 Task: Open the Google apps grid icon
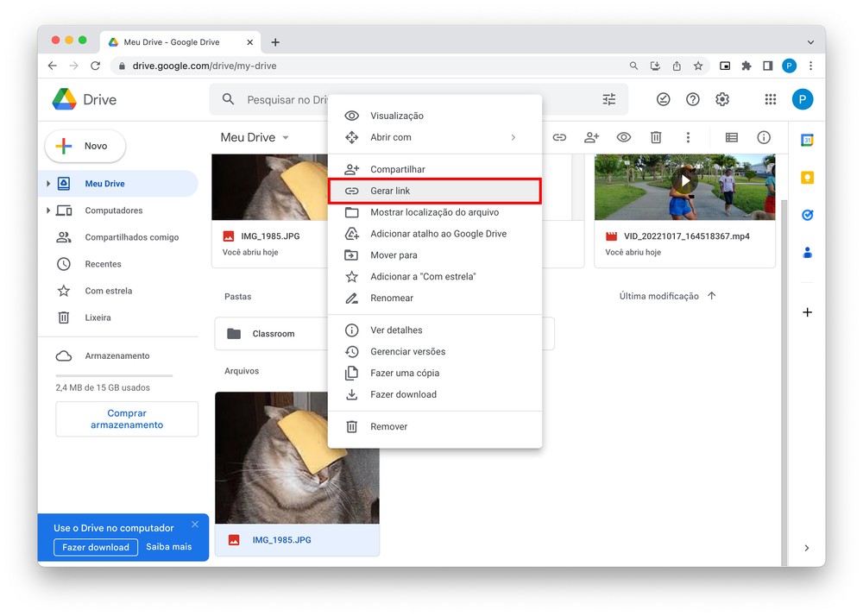tap(770, 99)
